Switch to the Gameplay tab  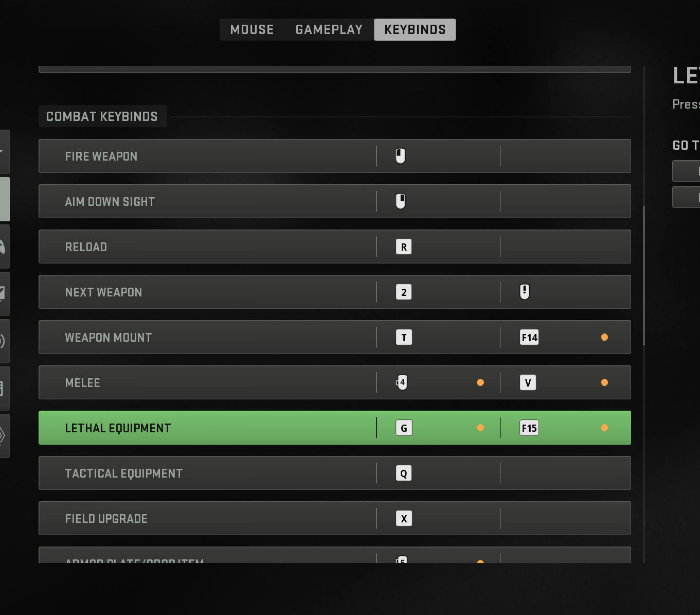[x=329, y=29]
